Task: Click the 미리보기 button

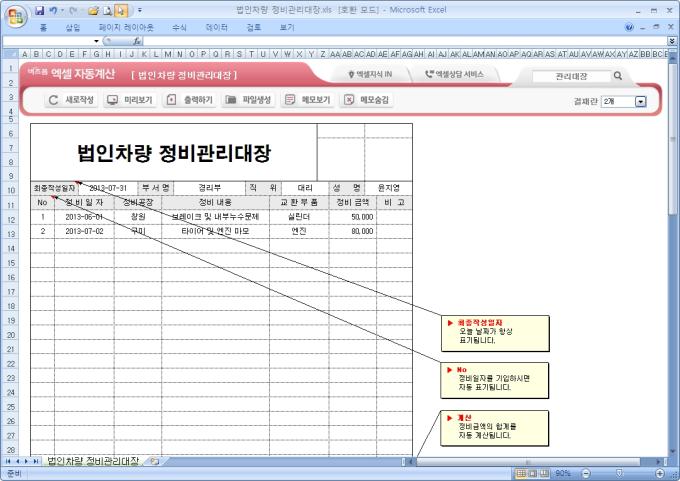Action: click(130, 100)
